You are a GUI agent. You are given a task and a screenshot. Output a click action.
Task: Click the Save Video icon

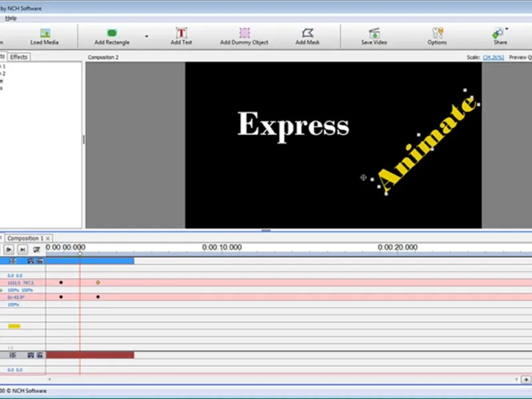coord(374,33)
